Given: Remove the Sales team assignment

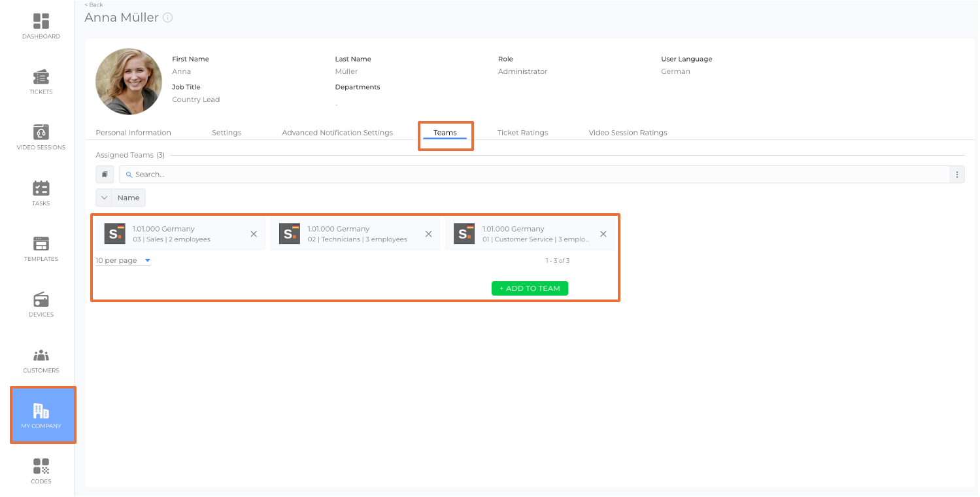Looking at the screenshot, I should [x=254, y=234].
